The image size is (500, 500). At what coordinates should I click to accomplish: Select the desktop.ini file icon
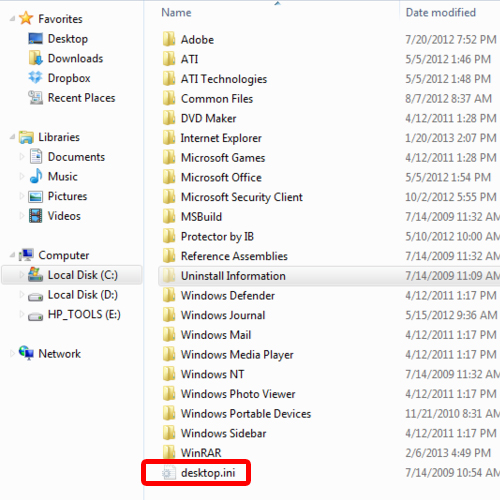pos(169,473)
